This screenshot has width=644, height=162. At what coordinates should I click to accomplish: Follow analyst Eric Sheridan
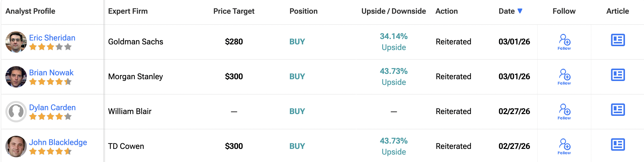pyautogui.click(x=564, y=42)
